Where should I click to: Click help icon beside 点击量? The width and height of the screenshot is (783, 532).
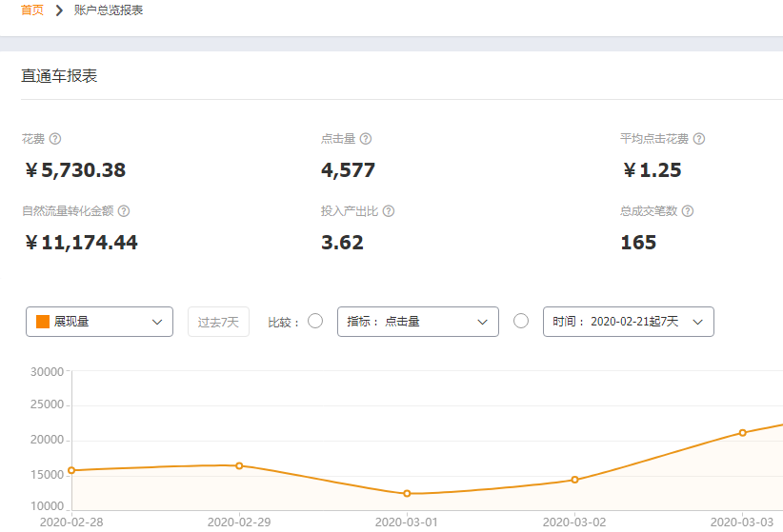366,139
